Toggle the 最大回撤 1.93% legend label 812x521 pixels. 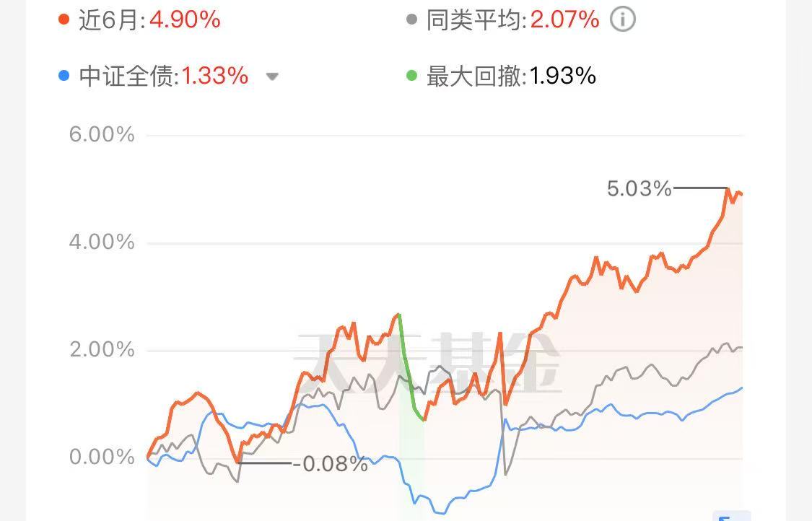pyautogui.click(x=512, y=76)
